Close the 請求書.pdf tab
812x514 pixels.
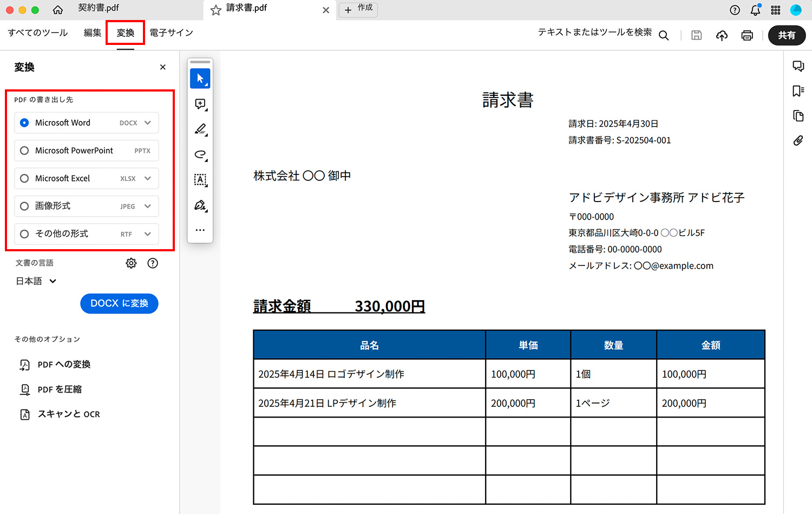click(326, 10)
